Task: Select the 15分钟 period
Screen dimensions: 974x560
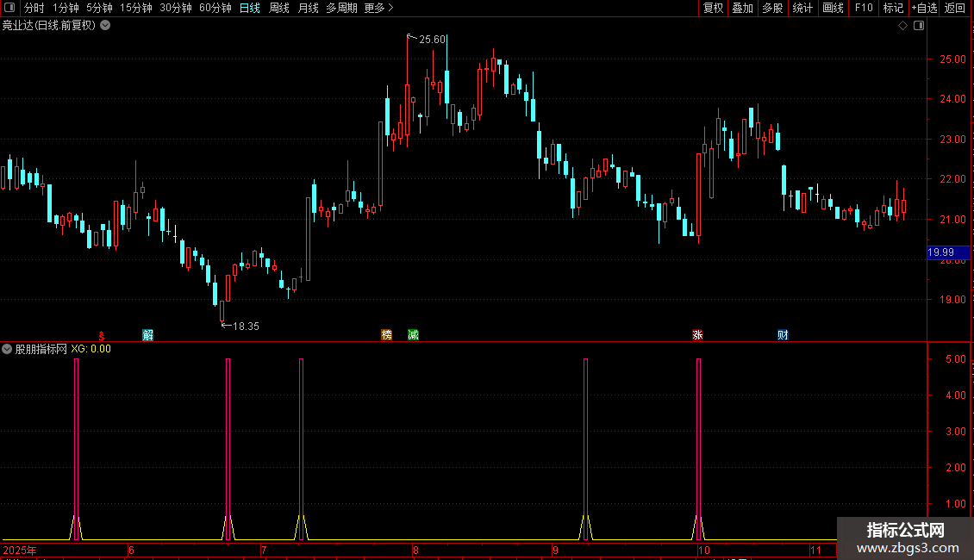Action: coord(136,8)
